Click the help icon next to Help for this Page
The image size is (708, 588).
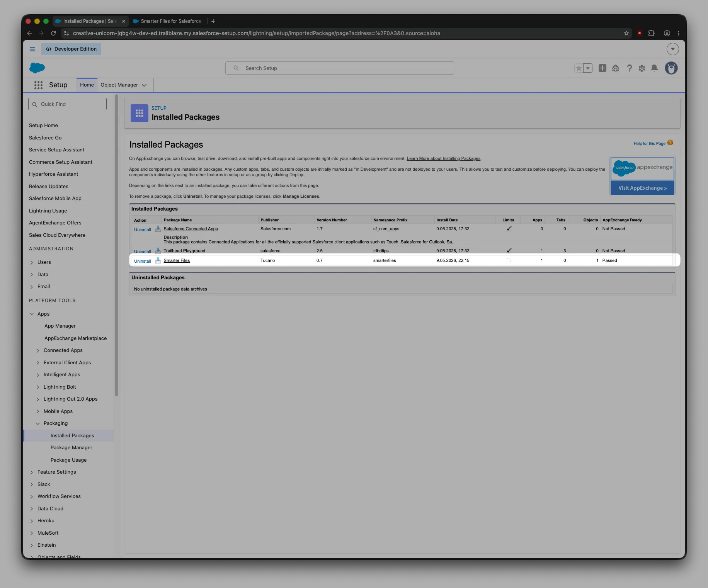click(671, 143)
